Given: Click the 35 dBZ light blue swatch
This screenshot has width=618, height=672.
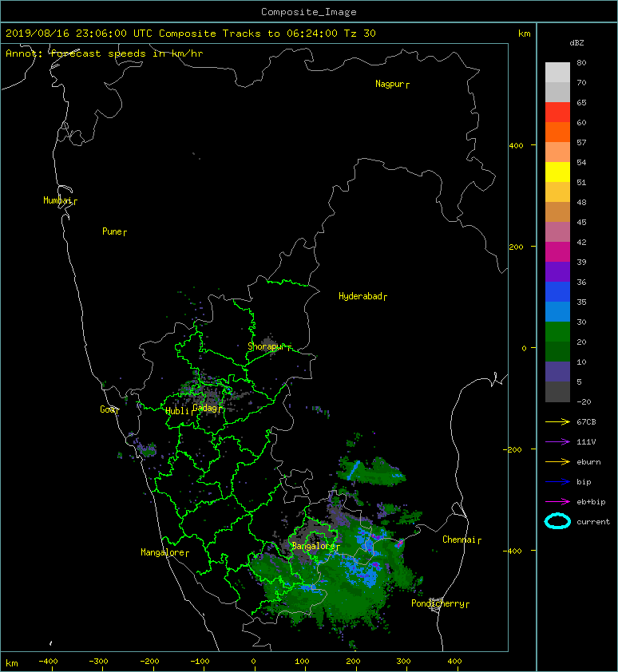Looking at the screenshot, I should coord(557,311).
